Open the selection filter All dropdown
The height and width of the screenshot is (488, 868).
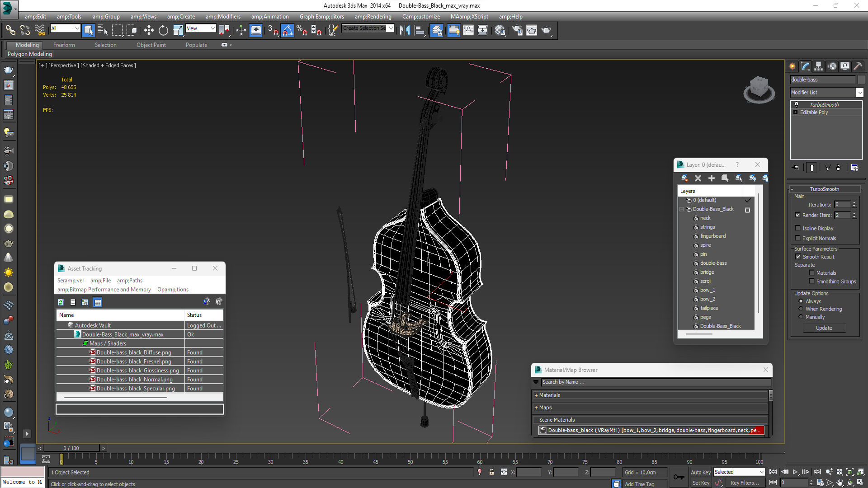point(65,28)
